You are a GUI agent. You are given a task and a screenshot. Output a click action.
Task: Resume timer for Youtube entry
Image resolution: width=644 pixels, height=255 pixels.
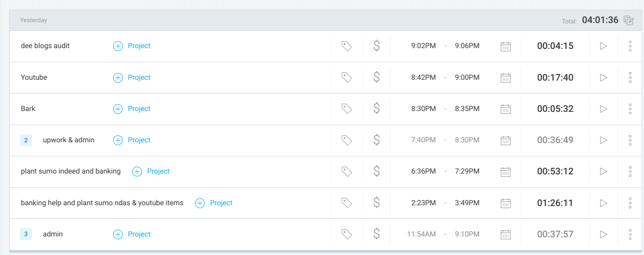603,77
